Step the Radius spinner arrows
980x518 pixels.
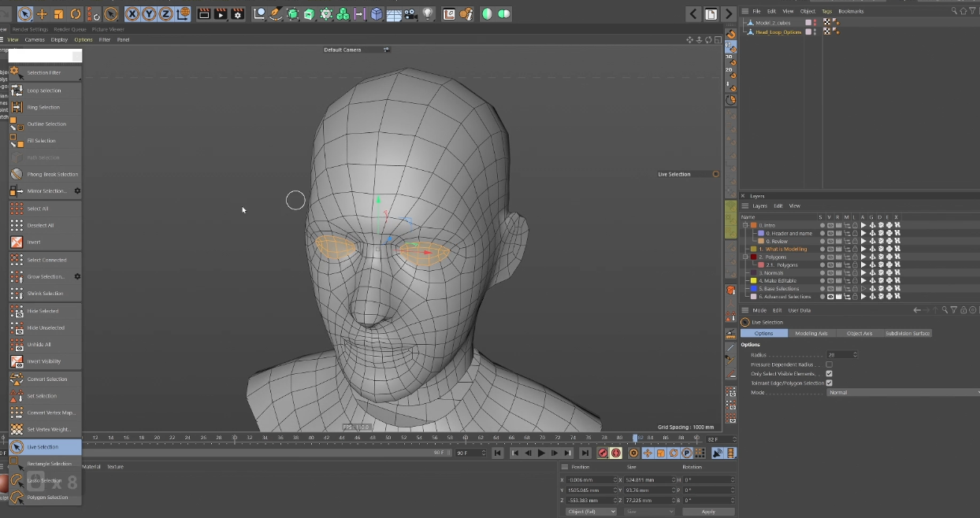click(855, 355)
